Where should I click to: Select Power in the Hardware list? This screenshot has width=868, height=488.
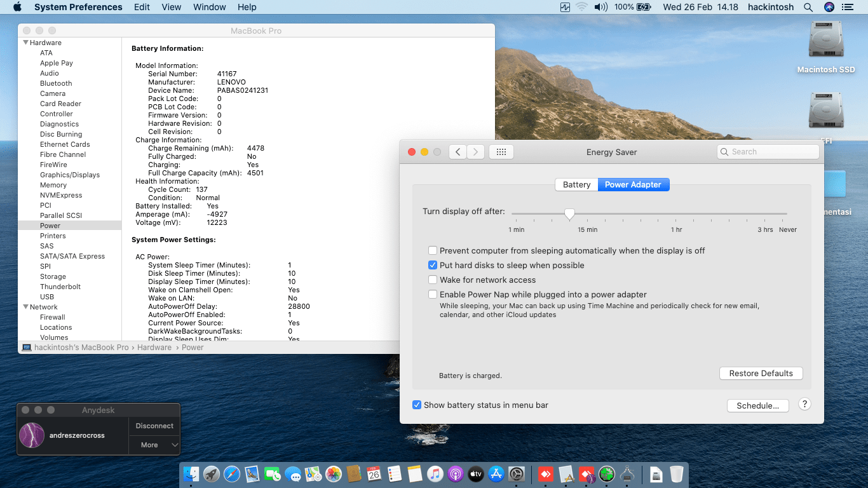pyautogui.click(x=70, y=226)
